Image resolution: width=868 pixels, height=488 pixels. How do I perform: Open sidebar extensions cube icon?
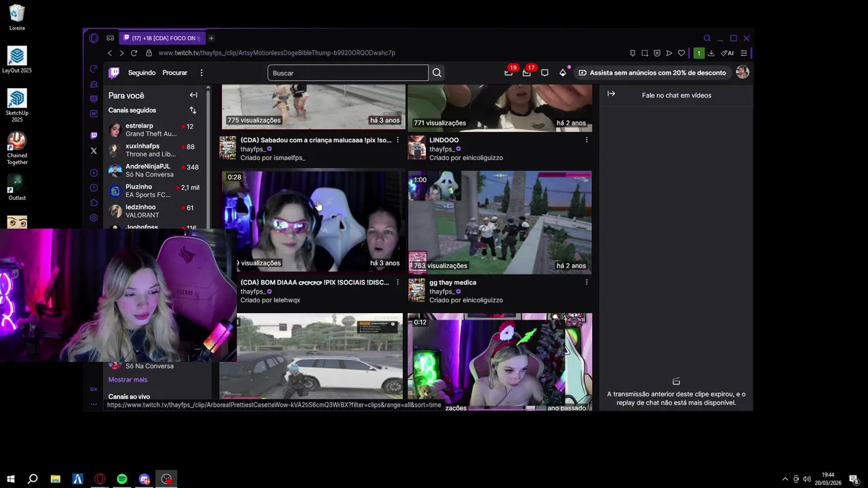(94, 203)
